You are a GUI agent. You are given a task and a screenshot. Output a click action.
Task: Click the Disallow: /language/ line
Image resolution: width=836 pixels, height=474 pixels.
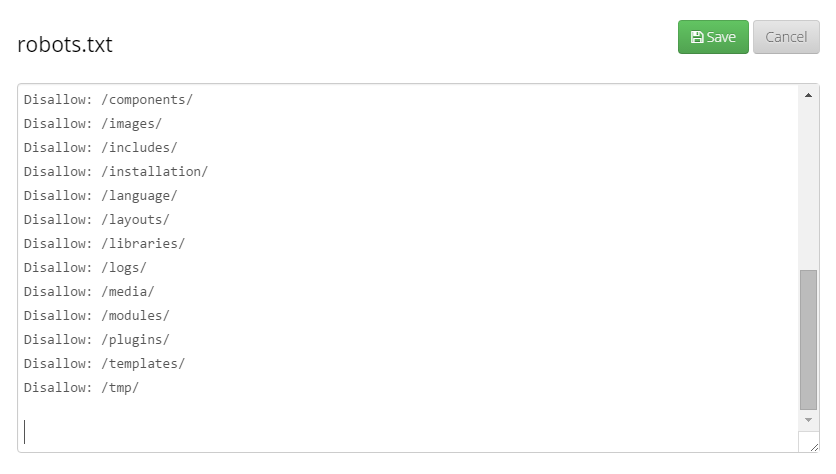[100, 196]
